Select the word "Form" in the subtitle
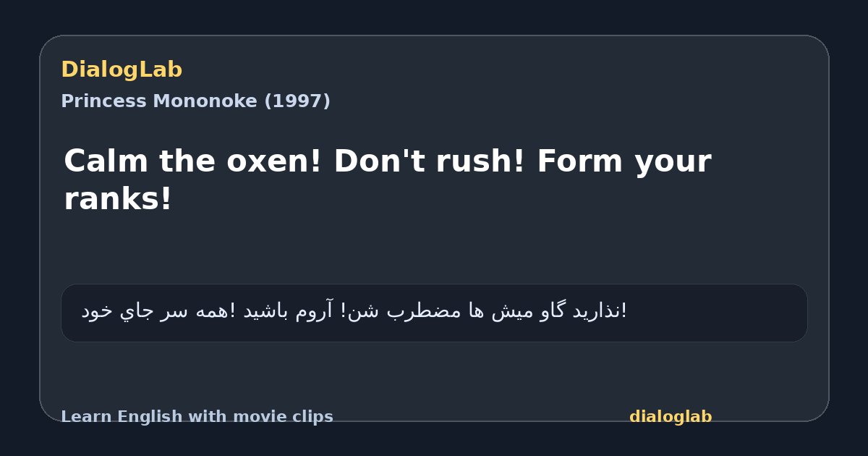868x456 pixels. tap(579, 161)
